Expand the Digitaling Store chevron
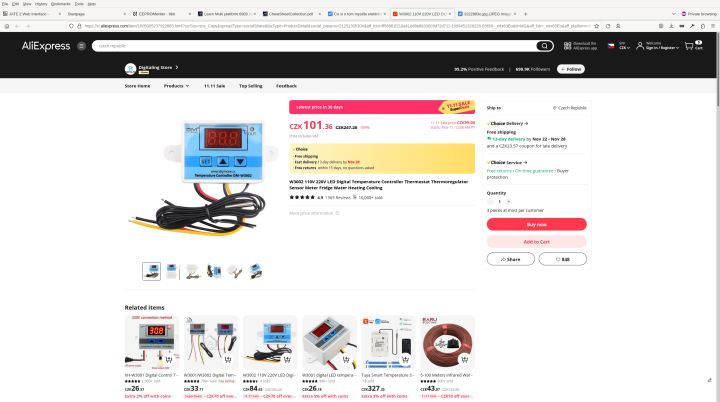 point(177,68)
